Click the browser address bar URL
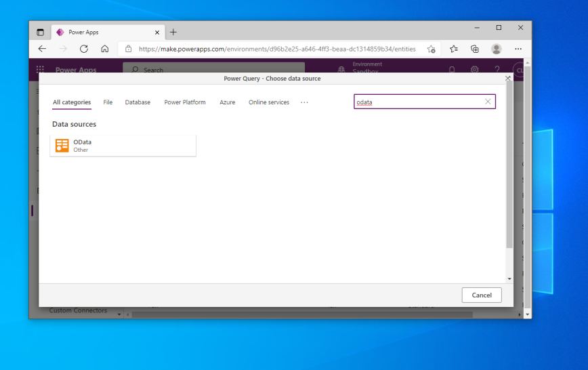This screenshot has height=370, width=588. pos(277,49)
